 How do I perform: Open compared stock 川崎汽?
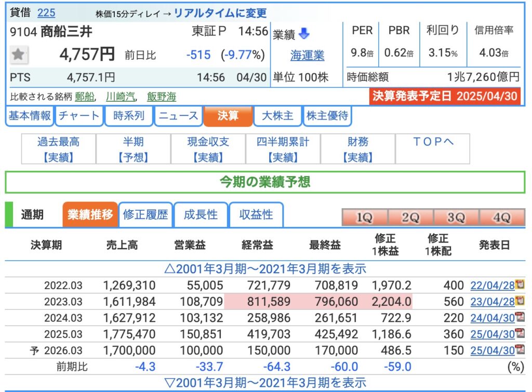[x=121, y=97]
